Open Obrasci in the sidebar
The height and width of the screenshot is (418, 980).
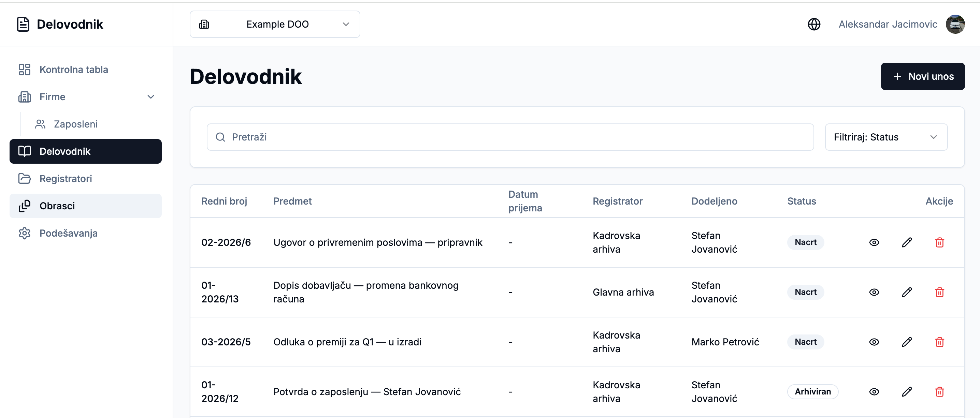point(86,206)
